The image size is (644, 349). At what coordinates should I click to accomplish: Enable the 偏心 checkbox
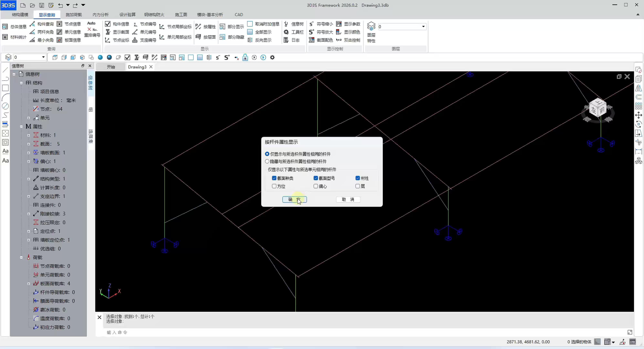(316, 186)
